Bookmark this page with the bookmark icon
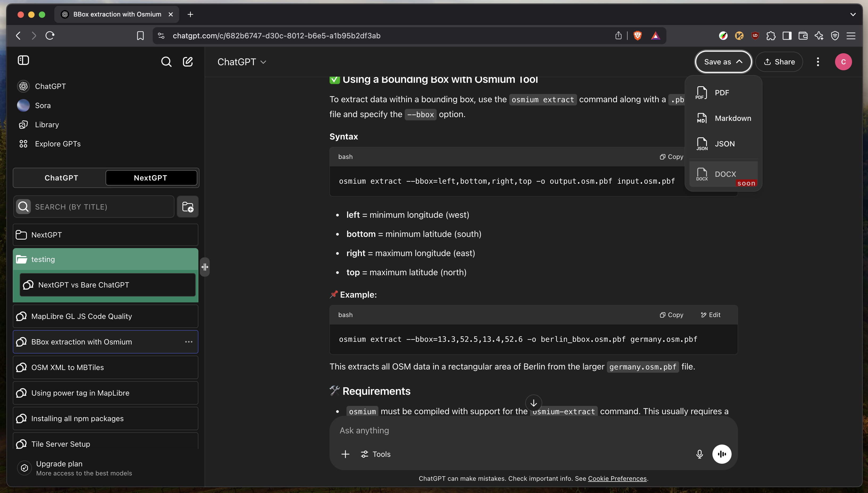 tap(140, 36)
